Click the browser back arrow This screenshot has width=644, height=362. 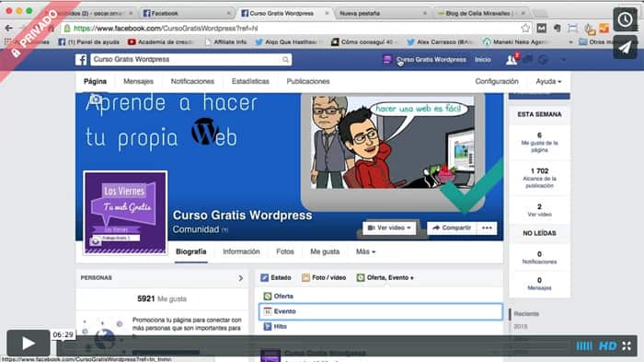click(8, 28)
